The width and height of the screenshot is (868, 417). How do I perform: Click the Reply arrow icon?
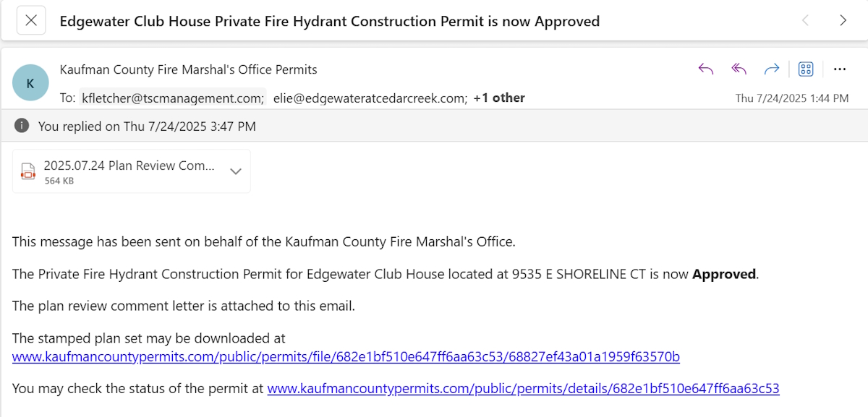pyautogui.click(x=706, y=69)
